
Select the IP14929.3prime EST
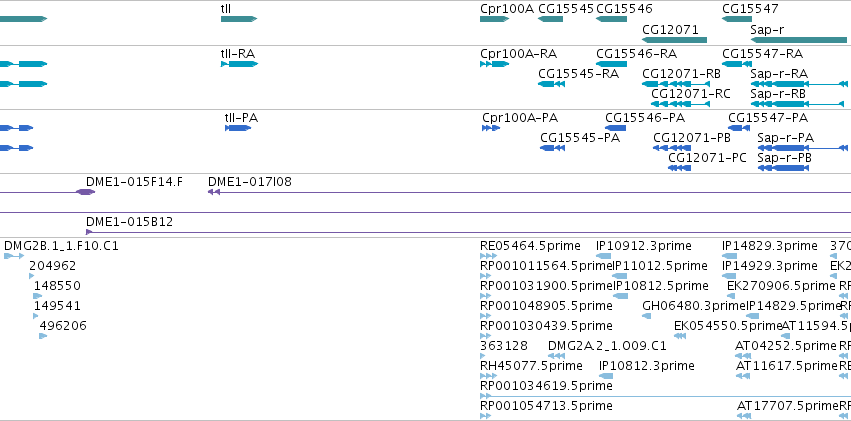[x=729, y=276]
